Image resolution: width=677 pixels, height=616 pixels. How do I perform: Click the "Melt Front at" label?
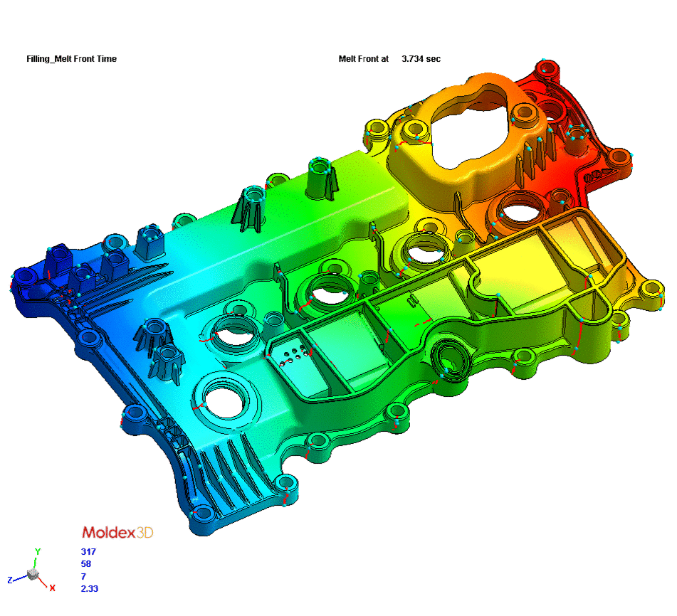[x=363, y=59]
